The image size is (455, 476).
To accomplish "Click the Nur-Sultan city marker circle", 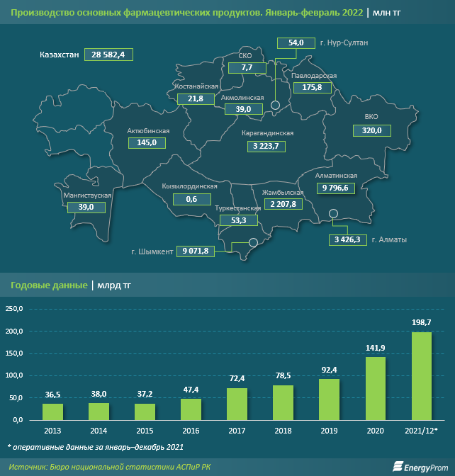I will pos(276,106).
